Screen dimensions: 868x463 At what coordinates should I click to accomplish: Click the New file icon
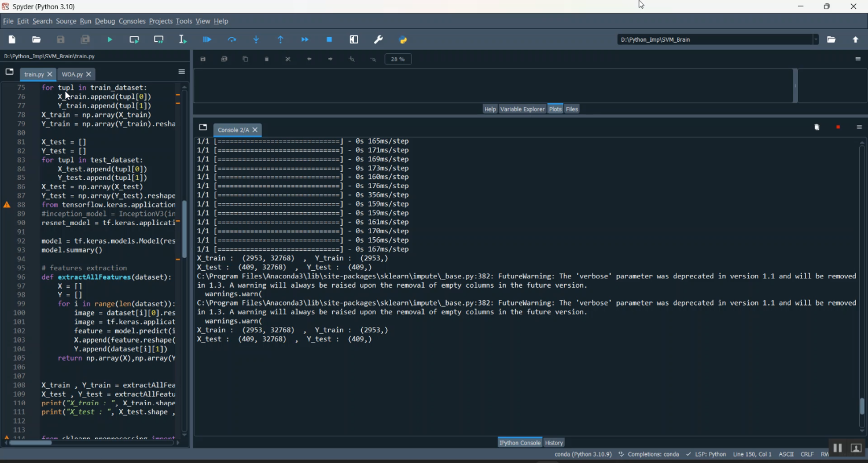(x=12, y=40)
